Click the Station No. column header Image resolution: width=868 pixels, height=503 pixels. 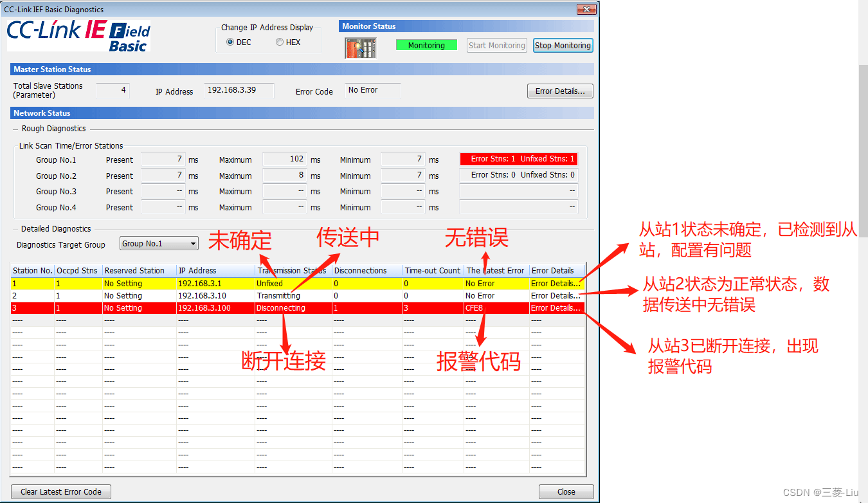32,270
